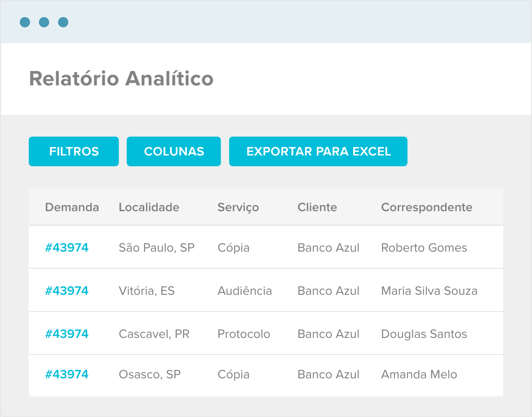Screen dimensions: 532x417
Task: Open demand #43974 in Osasco, SP row
Action: click(67, 374)
